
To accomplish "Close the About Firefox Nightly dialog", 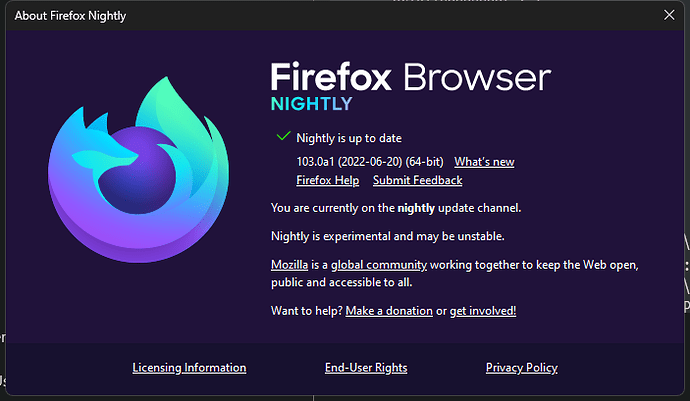I will pyautogui.click(x=669, y=15).
